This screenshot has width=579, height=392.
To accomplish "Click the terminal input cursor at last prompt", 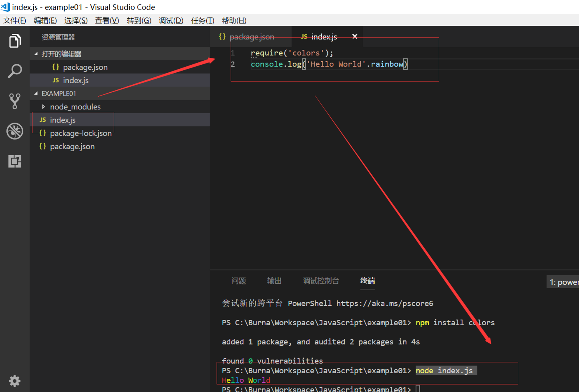I will tap(418, 389).
